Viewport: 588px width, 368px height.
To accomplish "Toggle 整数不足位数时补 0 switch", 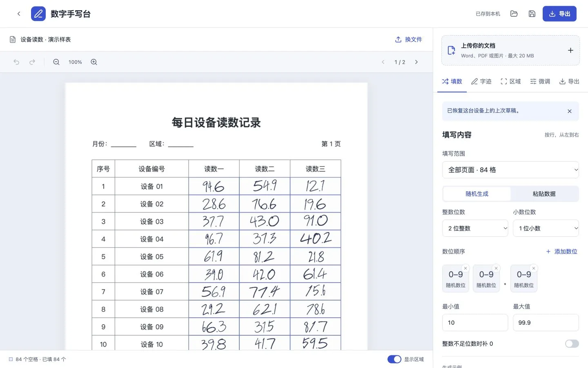I will pos(572,344).
